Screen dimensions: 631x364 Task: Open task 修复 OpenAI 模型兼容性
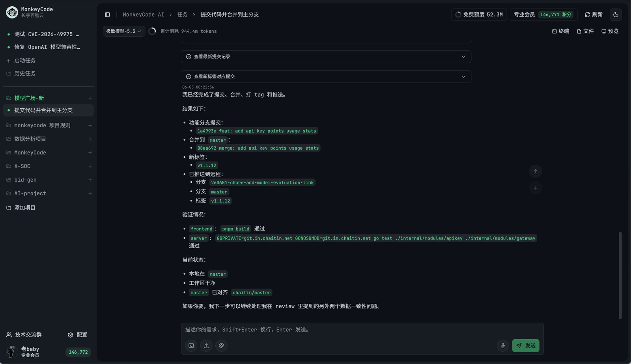(48, 47)
